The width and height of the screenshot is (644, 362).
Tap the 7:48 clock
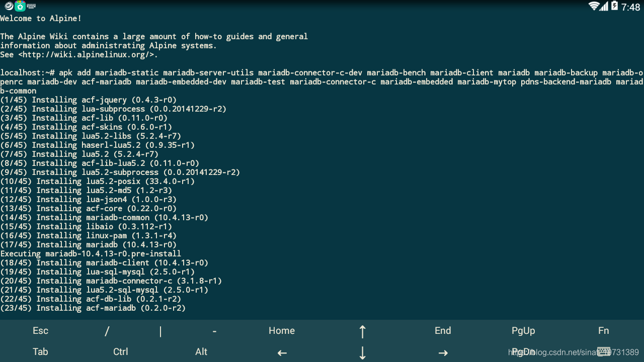click(631, 7)
